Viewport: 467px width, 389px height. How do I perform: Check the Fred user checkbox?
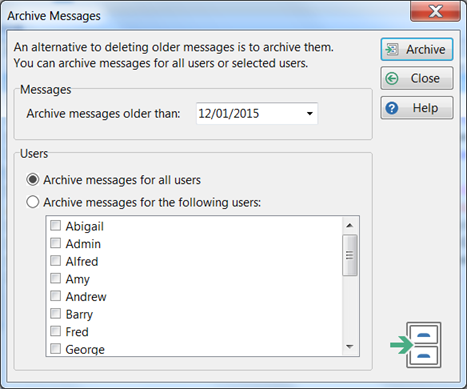click(55, 331)
